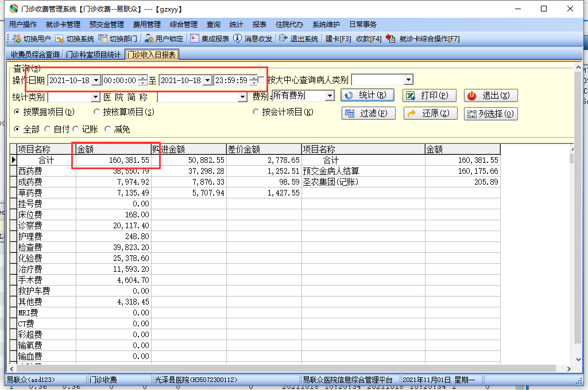This screenshot has width=588, height=390.
Task: Click the 切换系统 toolbar icon
Action: [60, 38]
